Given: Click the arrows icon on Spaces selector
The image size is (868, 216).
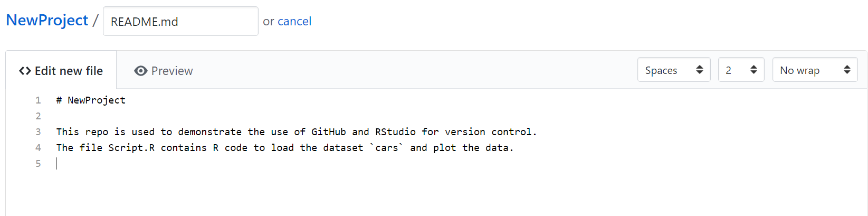Looking at the screenshot, I should (700, 70).
